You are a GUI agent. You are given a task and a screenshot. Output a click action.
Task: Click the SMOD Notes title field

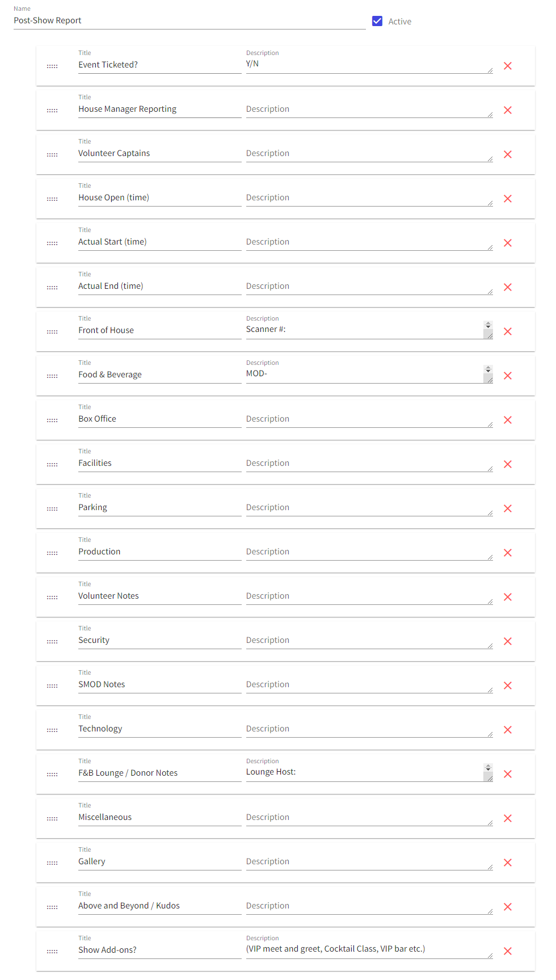tap(159, 684)
